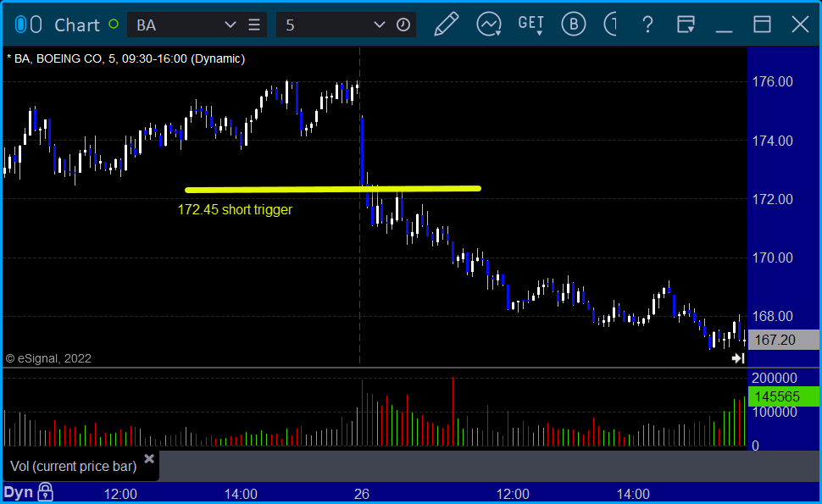The width and height of the screenshot is (822, 504).
Task: Click the Dyn time template label
Action: 19,492
